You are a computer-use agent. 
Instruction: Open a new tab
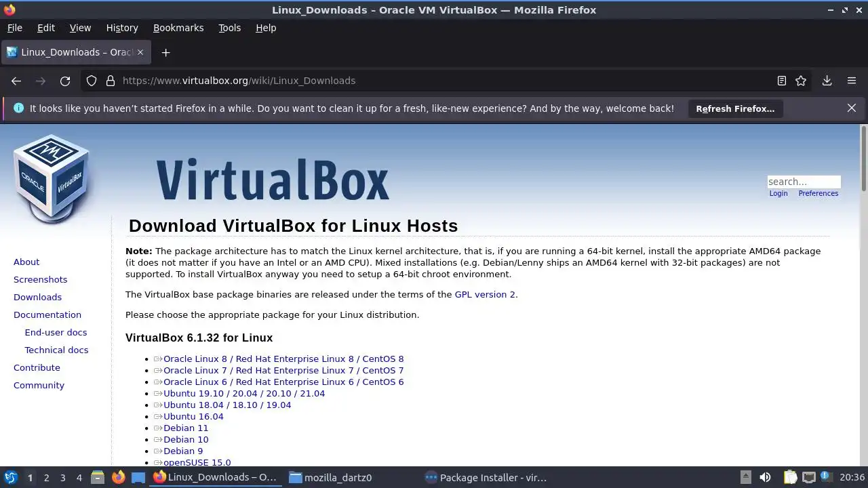(165, 52)
